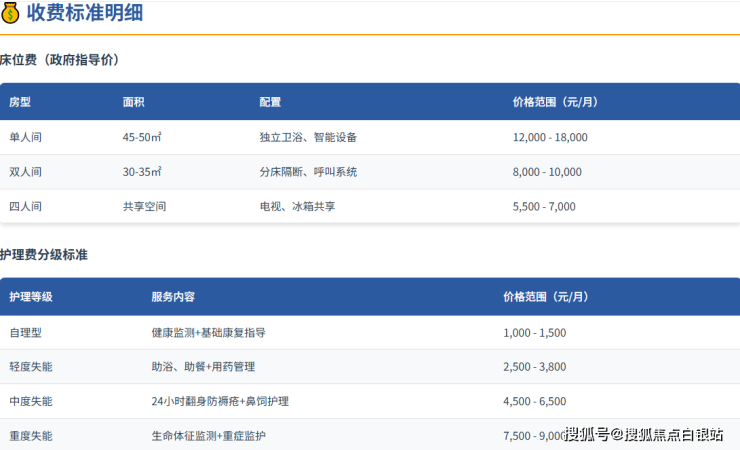740x450 pixels.
Task: Click the 配置 column header
Action: coord(270,102)
